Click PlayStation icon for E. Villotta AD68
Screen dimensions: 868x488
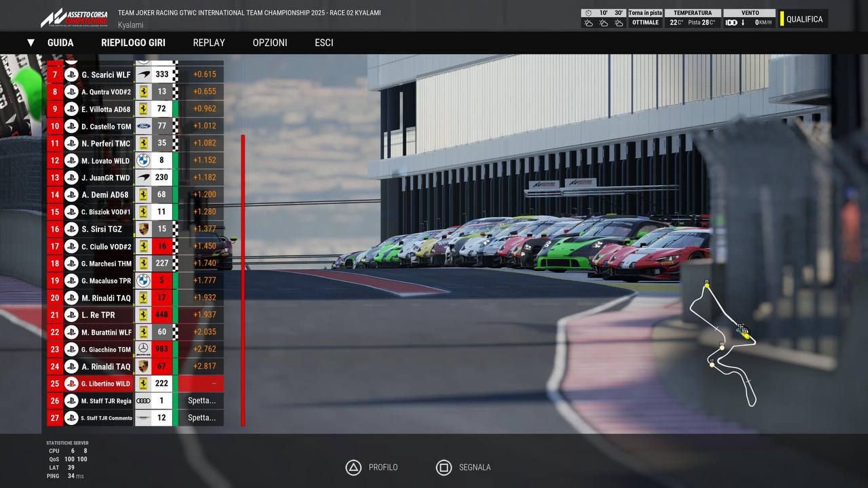click(x=71, y=109)
